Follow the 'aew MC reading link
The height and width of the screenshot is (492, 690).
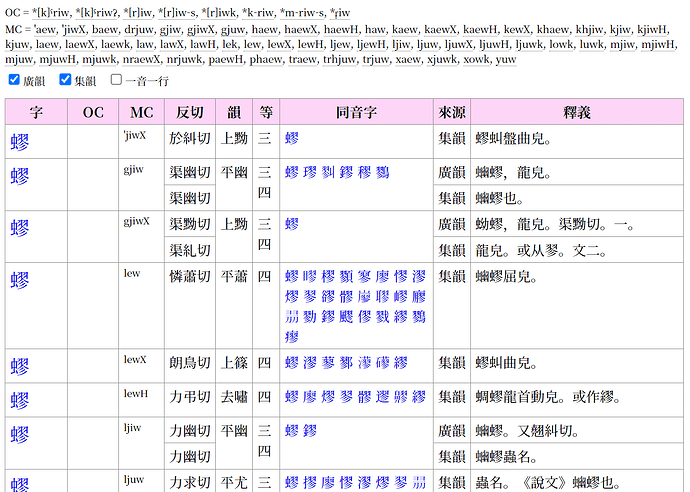pos(45,30)
